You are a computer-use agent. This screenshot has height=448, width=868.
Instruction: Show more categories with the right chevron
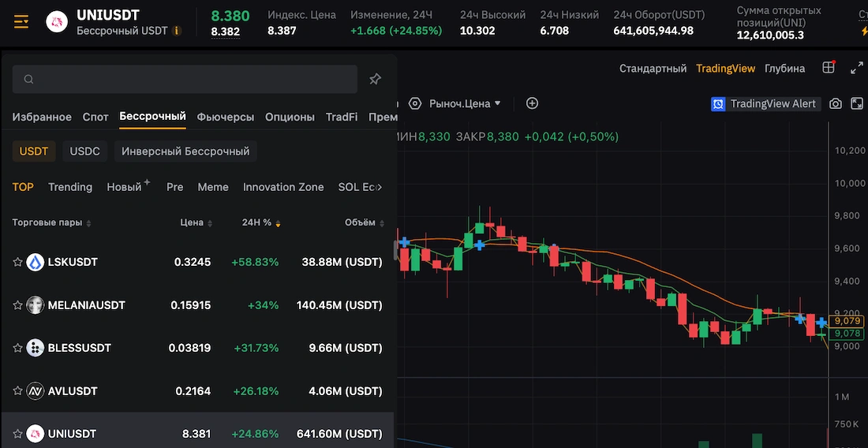379,188
